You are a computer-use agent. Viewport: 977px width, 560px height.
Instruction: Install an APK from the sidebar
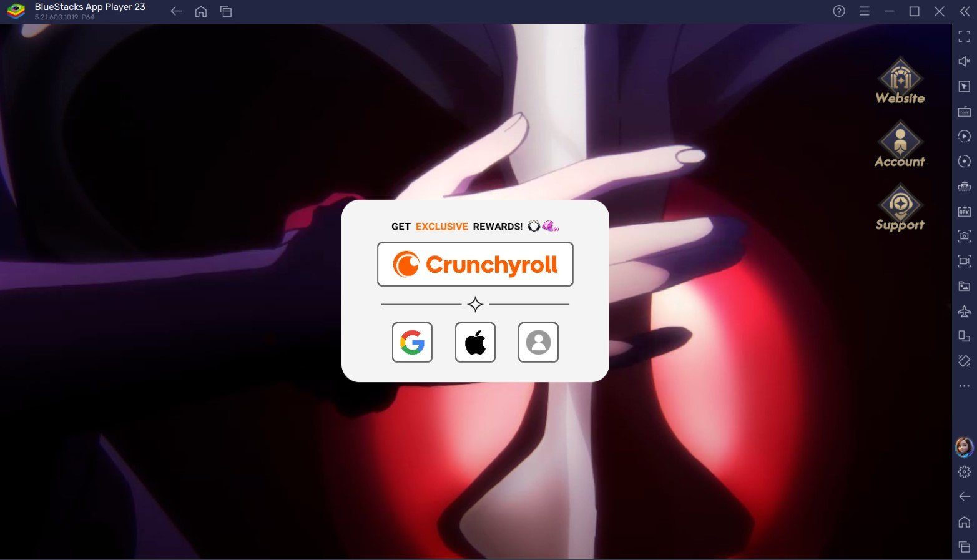(x=965, y=211)
